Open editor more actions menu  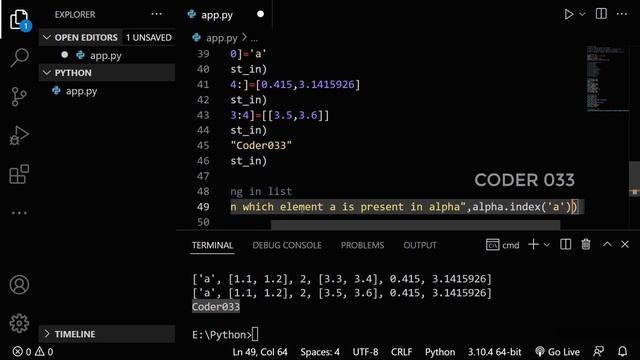pyautogui.click(x=622, y=14)
